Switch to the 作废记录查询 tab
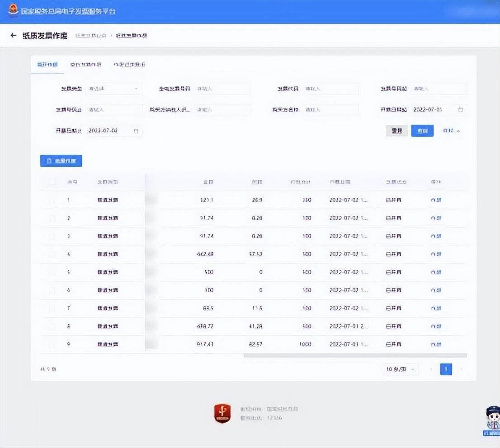Image resolution: width=500 pixels, height=448 pixels. coord(129,65)
